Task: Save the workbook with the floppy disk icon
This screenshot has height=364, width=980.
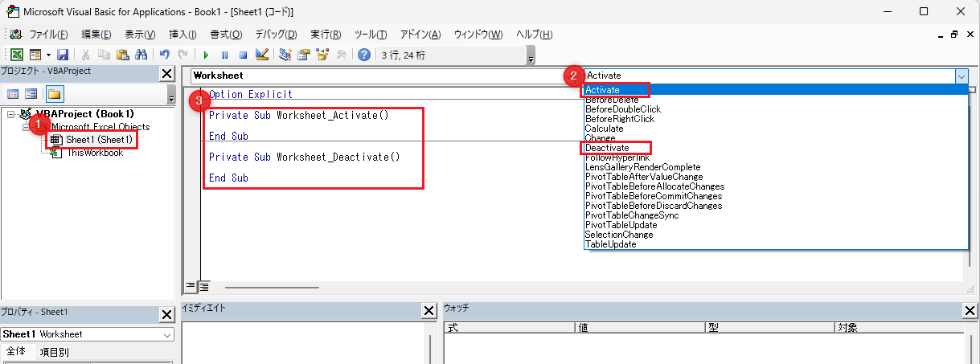Action: click(63, 55)
